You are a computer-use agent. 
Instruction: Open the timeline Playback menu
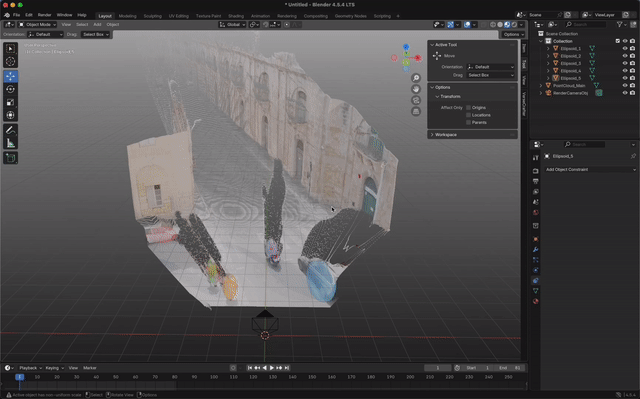[30, 368]
